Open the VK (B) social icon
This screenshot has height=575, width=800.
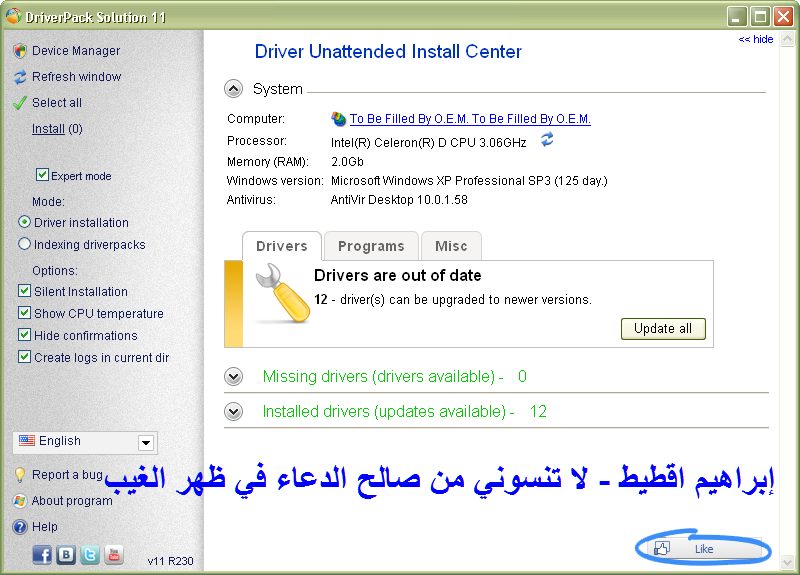(x=66, y=555)
